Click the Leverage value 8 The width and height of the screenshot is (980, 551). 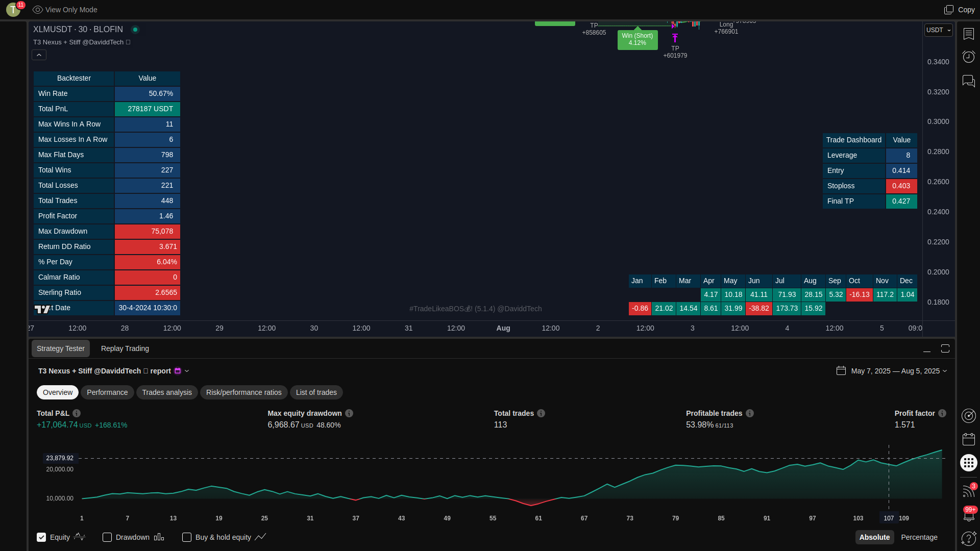pyautogui.click(x=901, y=155)
